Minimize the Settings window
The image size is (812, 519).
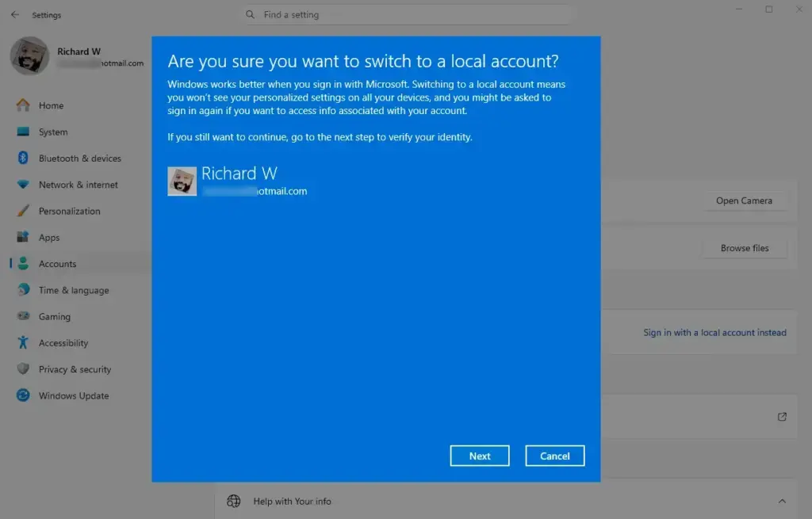coord(739,10)
